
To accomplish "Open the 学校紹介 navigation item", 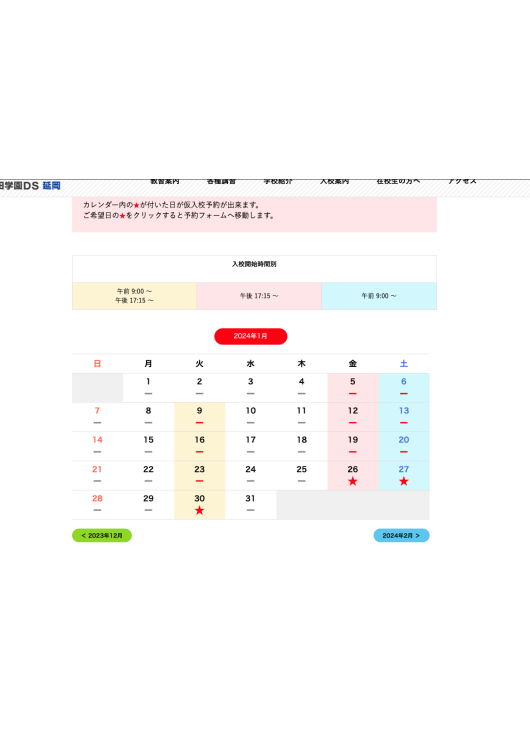I will (x=278, y=181).
